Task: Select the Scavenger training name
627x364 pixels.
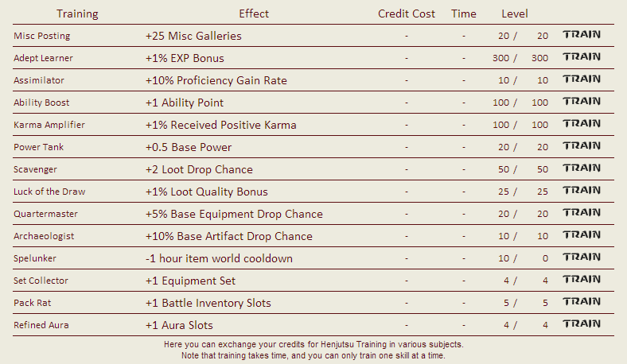Action: tap(35, 169)
